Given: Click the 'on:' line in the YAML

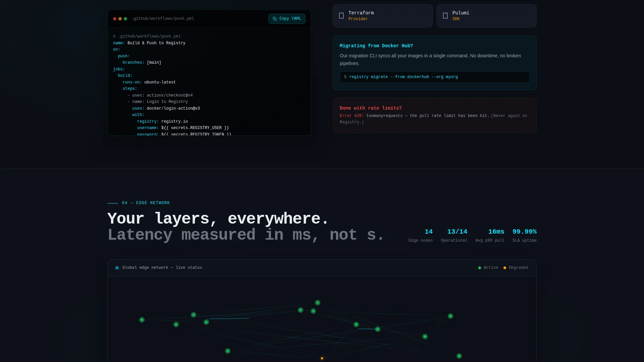Looking at the screenshot, I should 116,50.
